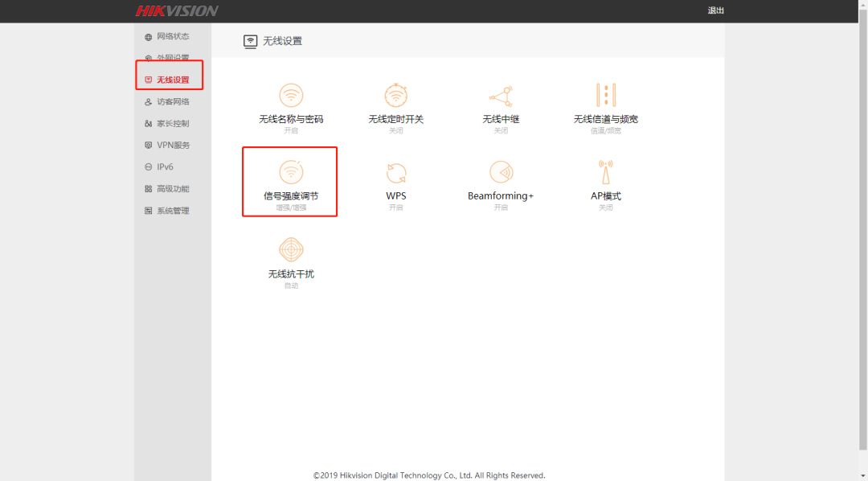Image resolution: width=868 pixels, height=481 pixels.
Task: Open 无线定时开关 timer icon
Action: [395, 95]
